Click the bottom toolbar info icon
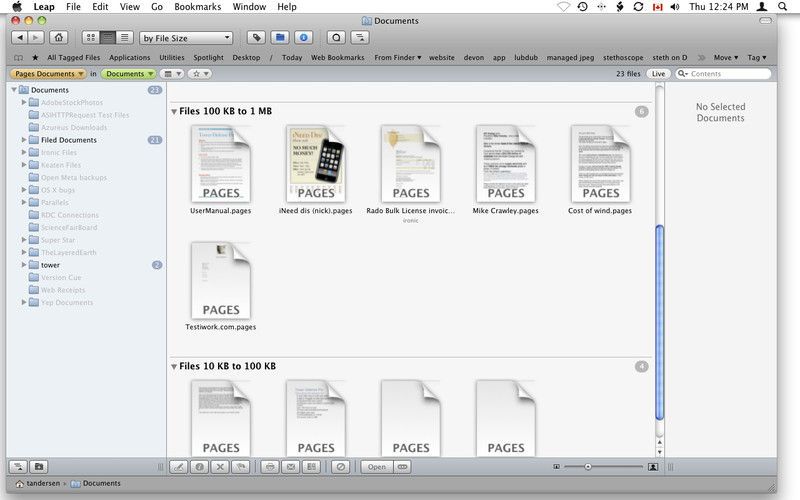The image size is (800, 500). pos(199,466)
